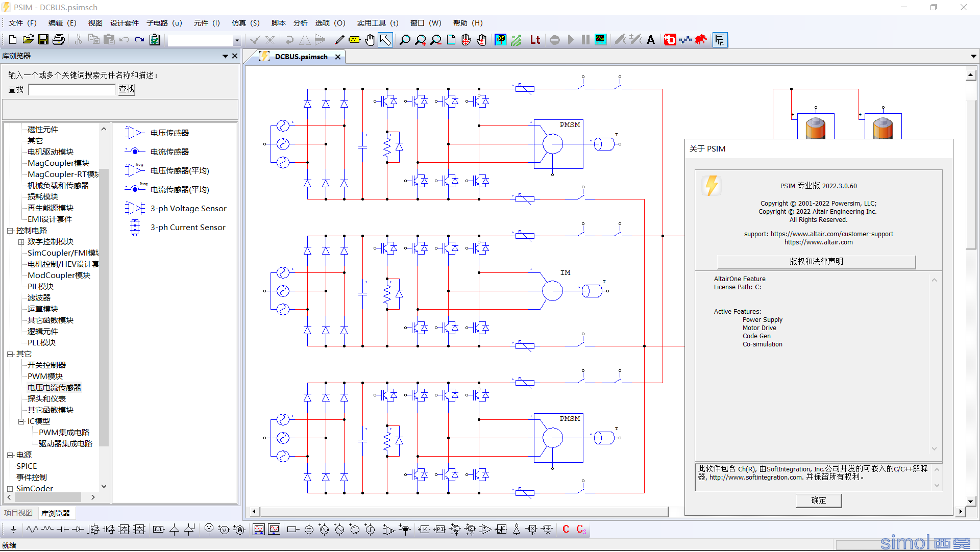
Task: Zoom out with the minus magnifier
Action: (436, 40)
